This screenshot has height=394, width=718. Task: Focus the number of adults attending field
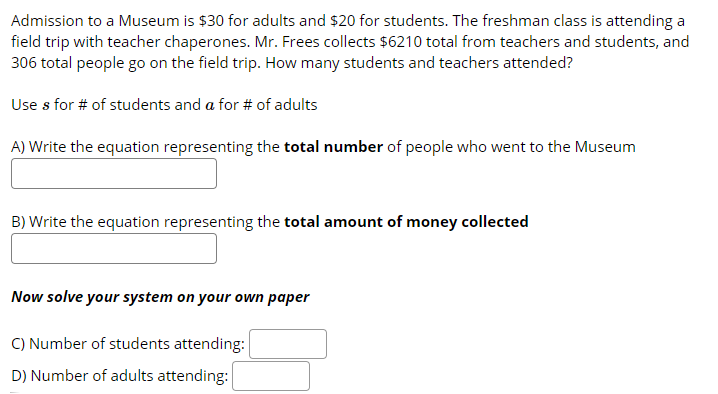point(271,376)
